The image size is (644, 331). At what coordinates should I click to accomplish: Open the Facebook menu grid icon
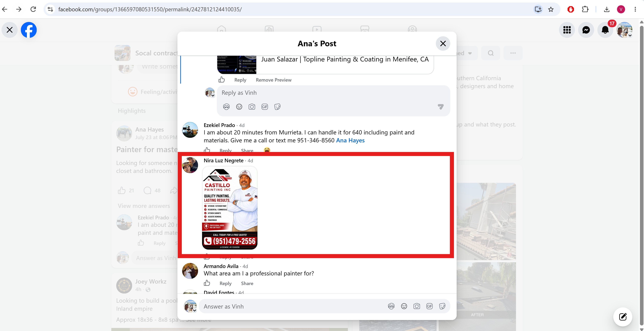pos(567,30)
